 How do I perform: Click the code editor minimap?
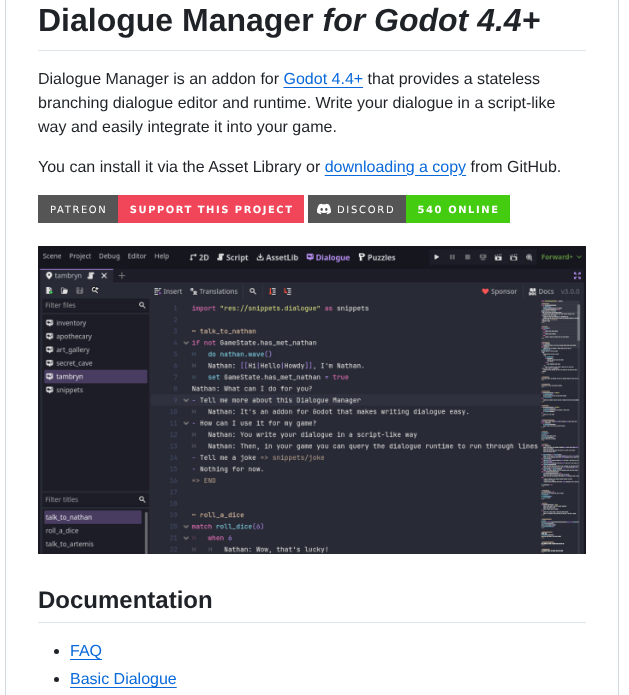pos(558,427)
